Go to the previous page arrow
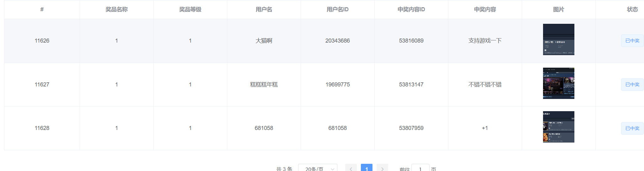Image resolution: width=644 pixels, height=171 pixels. (x=351, y=168)
